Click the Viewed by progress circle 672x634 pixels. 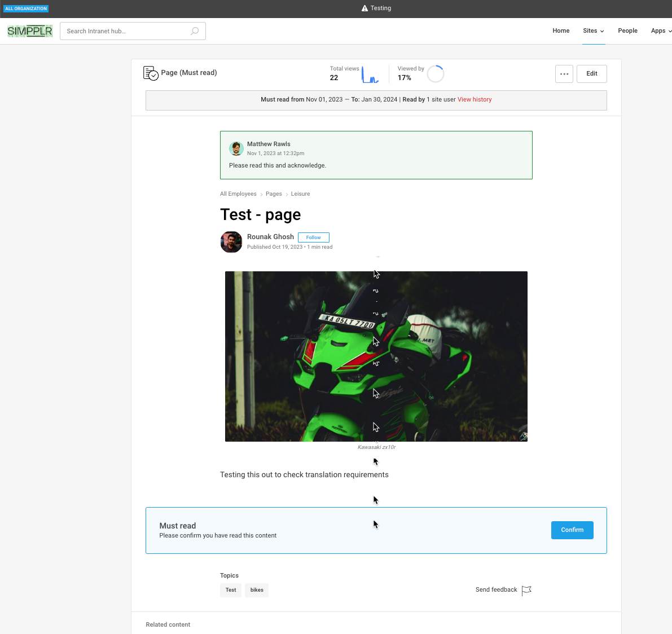(436, 74)
